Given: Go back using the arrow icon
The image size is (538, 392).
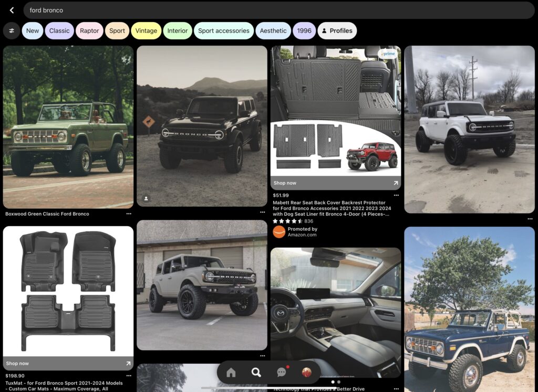Looking at the screenshot, I should (x=12, y=10).
